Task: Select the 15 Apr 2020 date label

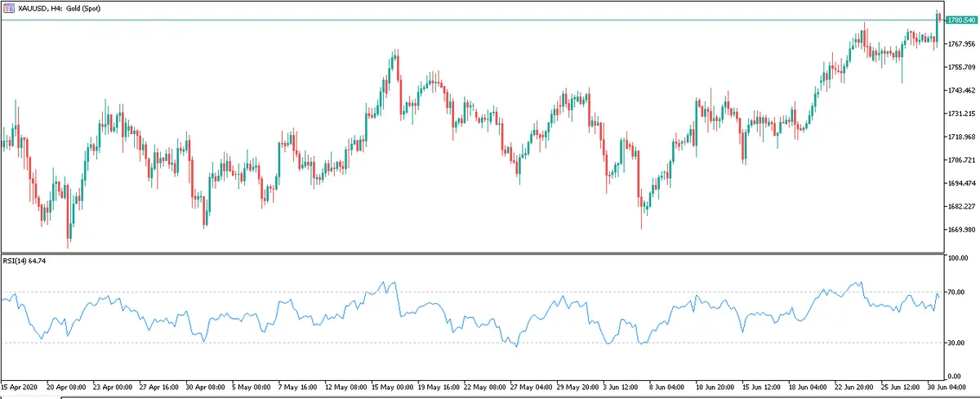Action: (20, 386)
